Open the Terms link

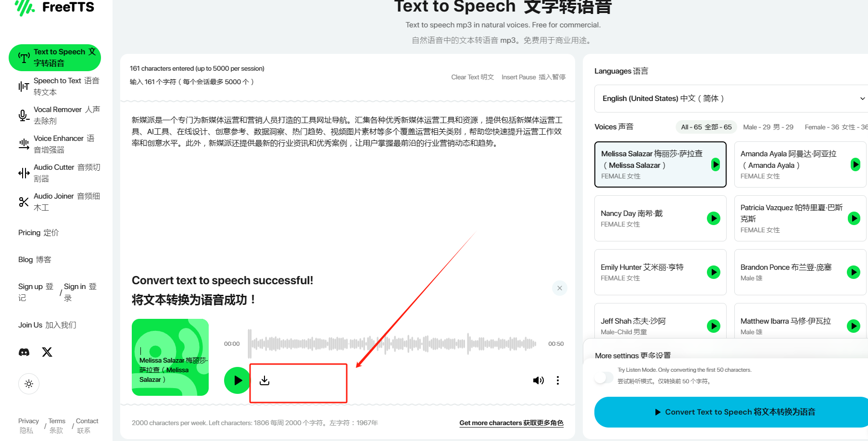pyautogui.click(x=57, y=426)
